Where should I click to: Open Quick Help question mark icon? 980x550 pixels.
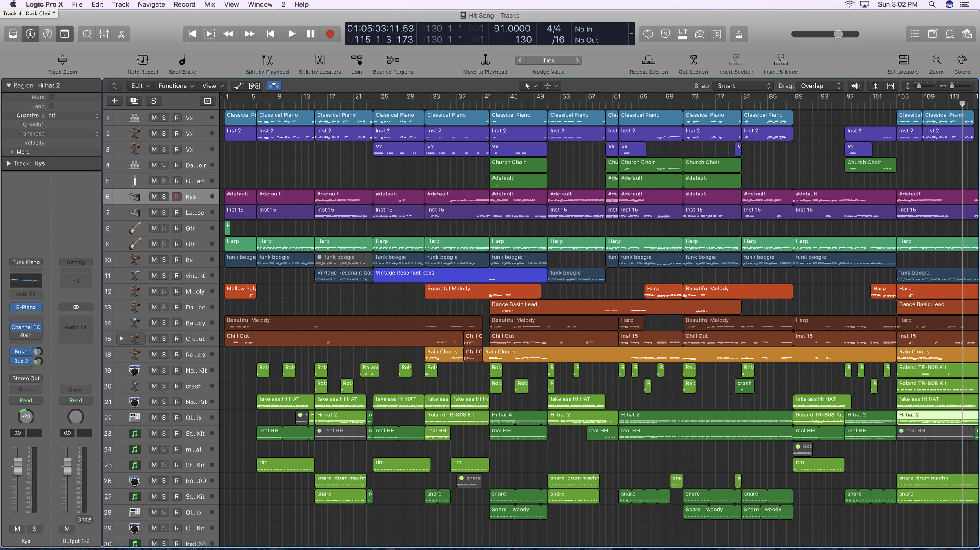47,34
